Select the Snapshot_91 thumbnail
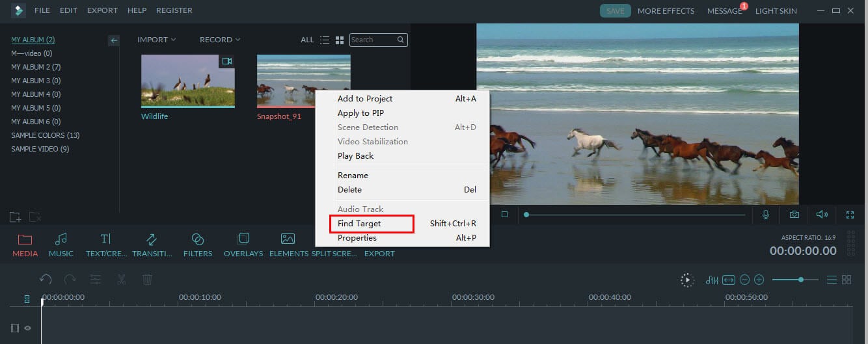Viewport: 868px width, 344px height. (x=304, y=81)
